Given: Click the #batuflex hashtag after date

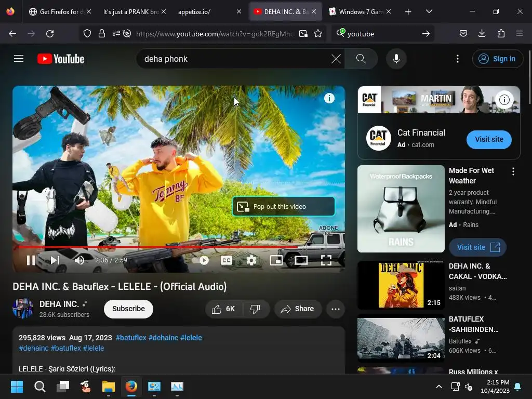Looking at the screenshot, I should pos(131,338).
